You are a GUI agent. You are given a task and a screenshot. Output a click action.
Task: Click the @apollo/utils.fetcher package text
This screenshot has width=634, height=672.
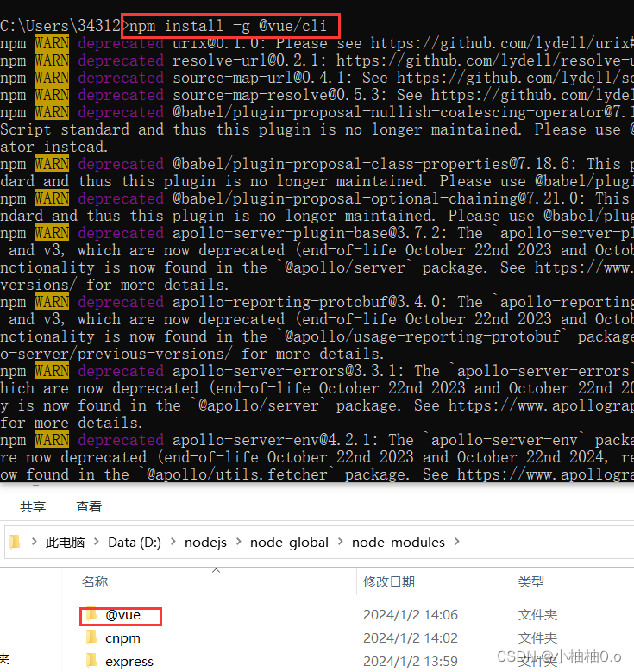[x=236, y=474]
